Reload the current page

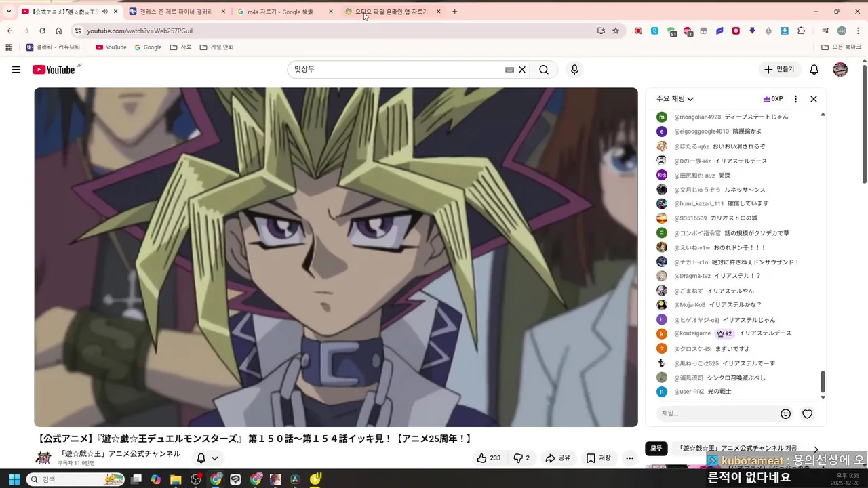coord(42,30)
